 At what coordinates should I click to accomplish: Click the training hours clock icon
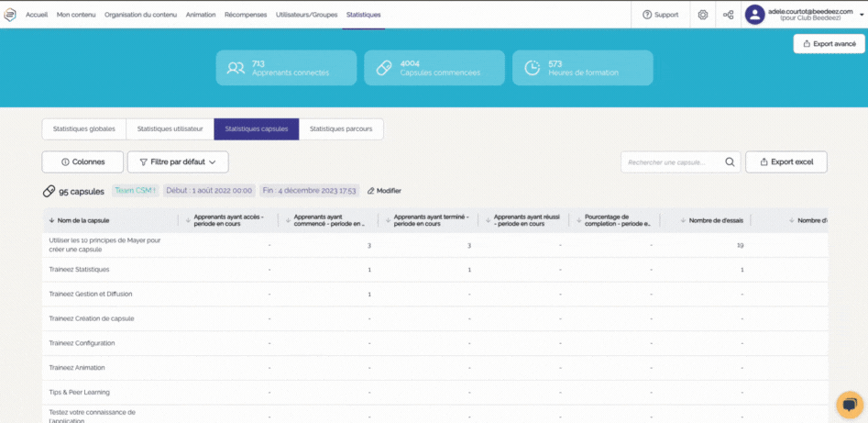532,68
